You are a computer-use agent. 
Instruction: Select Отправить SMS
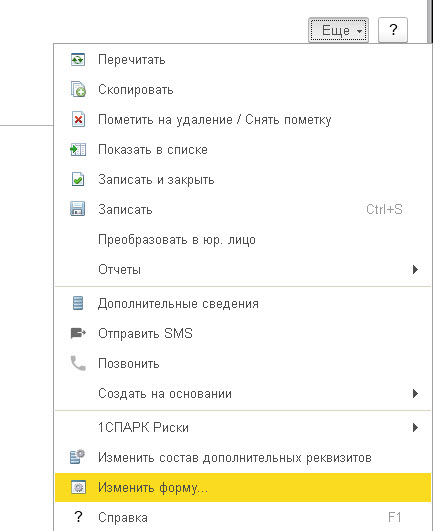243,333
